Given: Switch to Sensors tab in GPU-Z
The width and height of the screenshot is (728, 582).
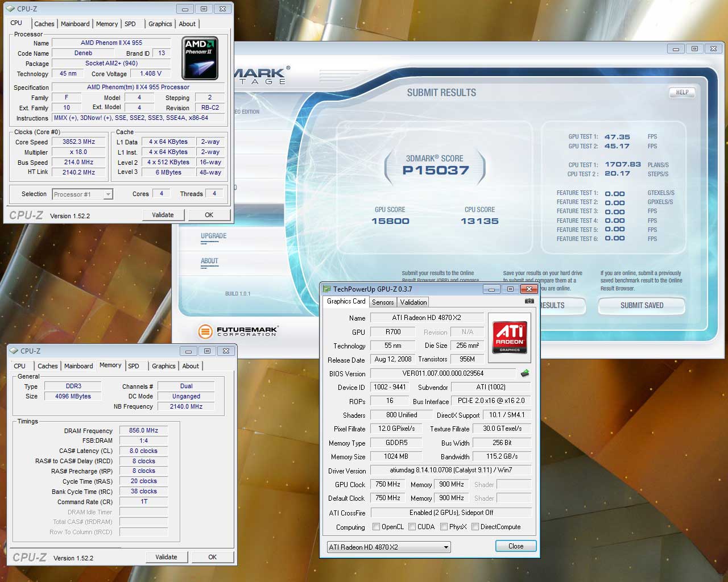Looking at the screenshot, I should 383,302.
